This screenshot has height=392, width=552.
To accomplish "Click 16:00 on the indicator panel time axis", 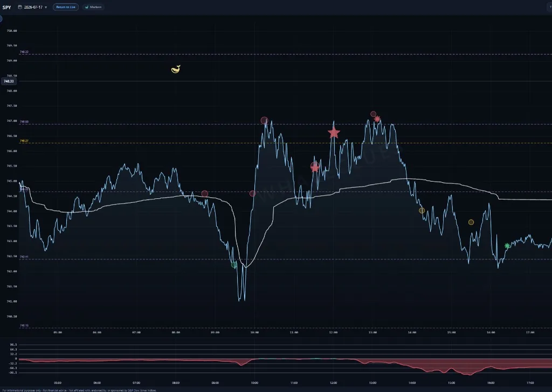I will (491, 383).
